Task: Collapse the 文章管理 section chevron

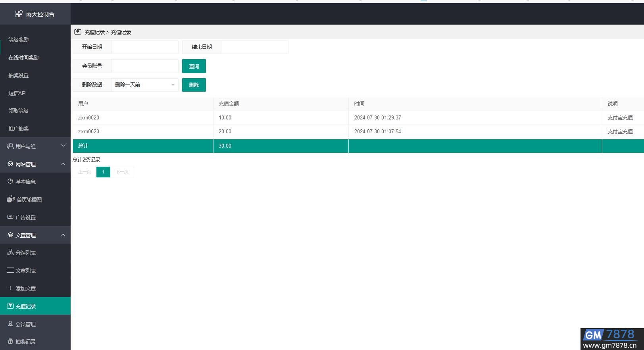Action: tap(63, 235)
